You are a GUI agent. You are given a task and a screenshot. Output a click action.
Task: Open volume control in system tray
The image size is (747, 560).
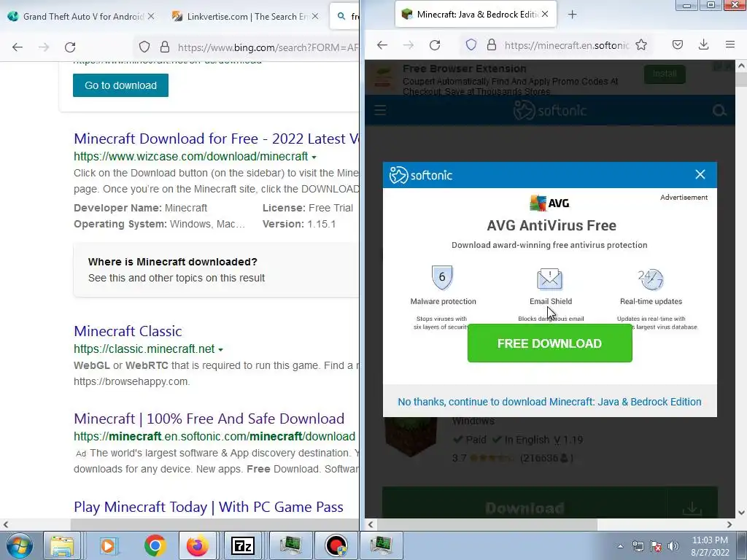click(673, 546)
